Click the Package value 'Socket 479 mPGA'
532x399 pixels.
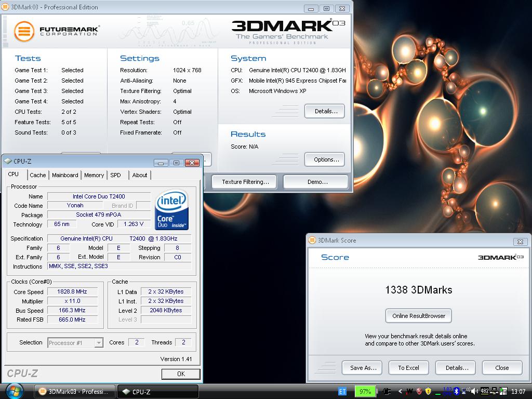(99, 215)
